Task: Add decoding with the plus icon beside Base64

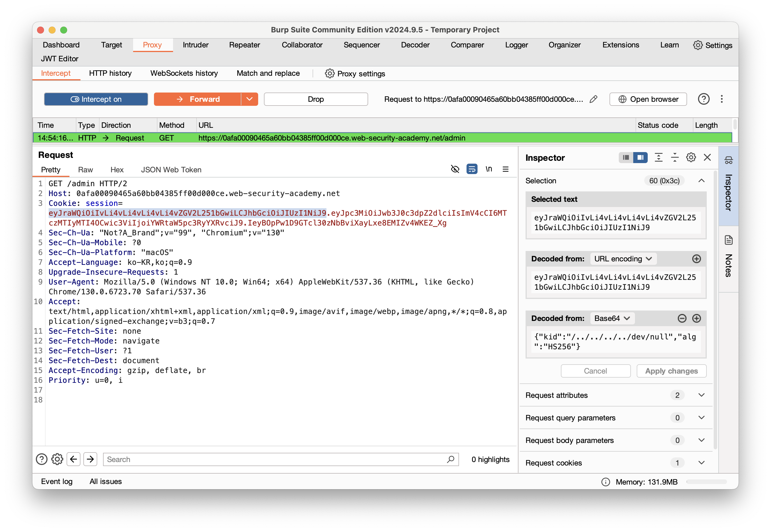Action: tap(696, 318)
